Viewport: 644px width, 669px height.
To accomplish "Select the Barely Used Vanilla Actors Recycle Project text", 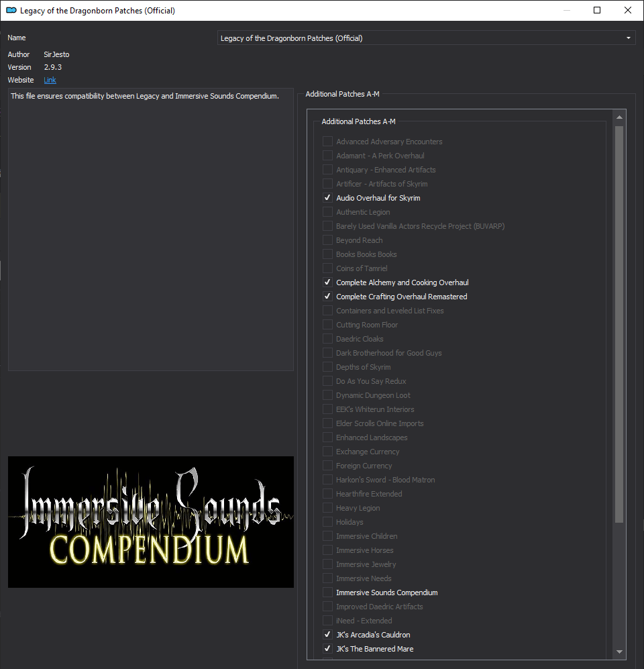I will [x=420, y=226].
